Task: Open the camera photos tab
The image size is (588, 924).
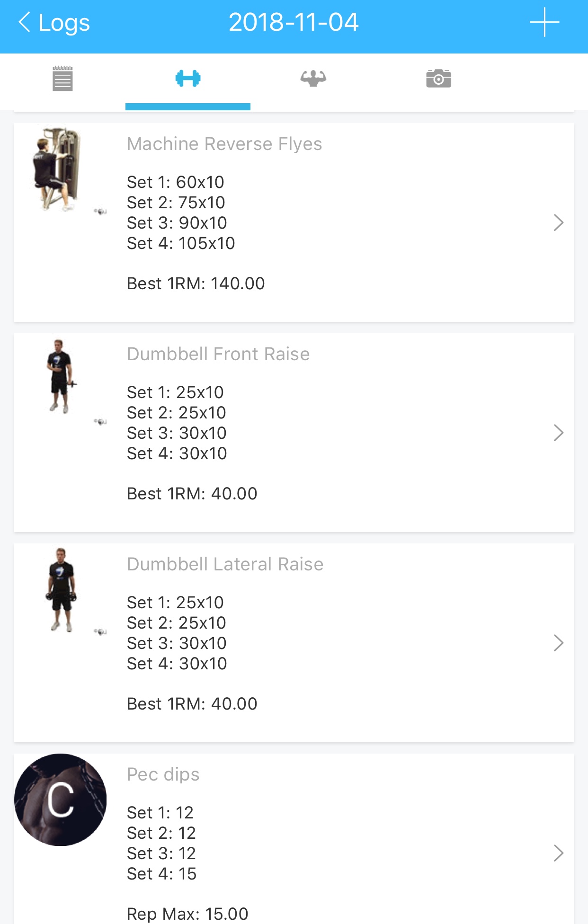Action: (x=438, y=79)
